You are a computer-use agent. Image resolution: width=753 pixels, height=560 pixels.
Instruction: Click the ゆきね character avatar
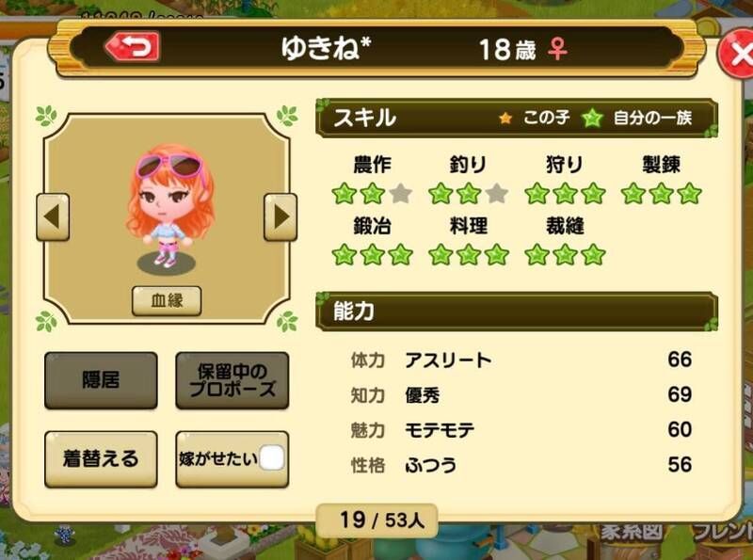(x=168, y=206)
